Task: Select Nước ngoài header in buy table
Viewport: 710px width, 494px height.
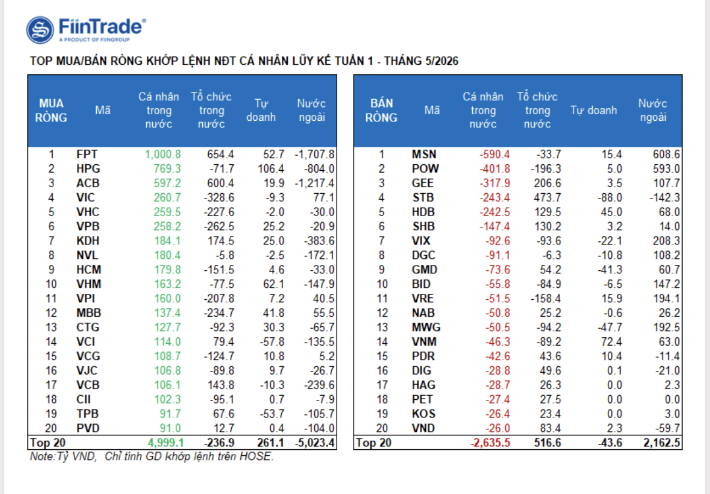Action: pos(312,110)
